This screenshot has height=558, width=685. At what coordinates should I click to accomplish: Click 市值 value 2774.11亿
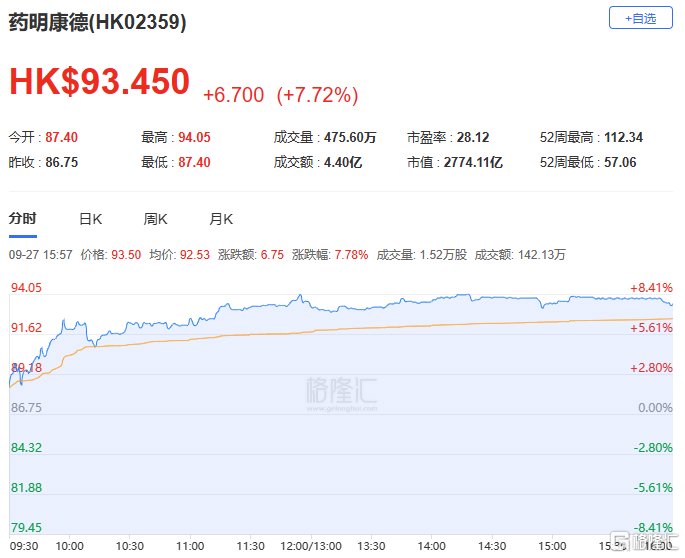[x=473, y=163]
